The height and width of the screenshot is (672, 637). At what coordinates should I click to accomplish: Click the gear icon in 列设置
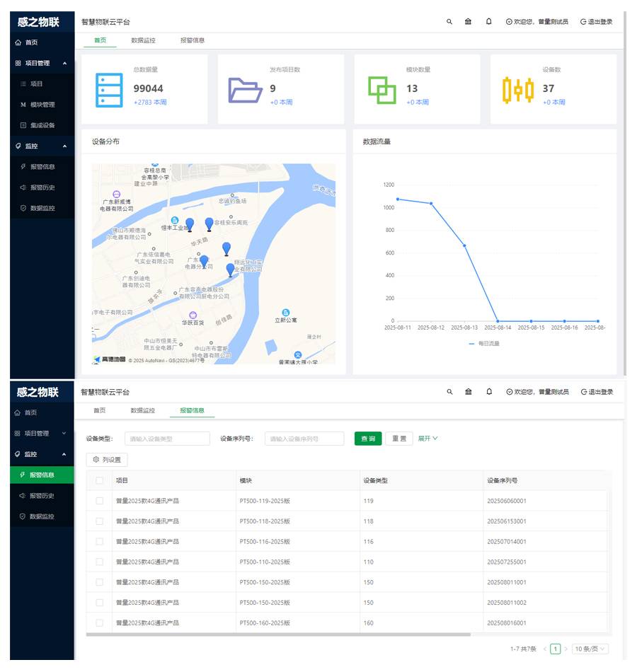(96, 460)
